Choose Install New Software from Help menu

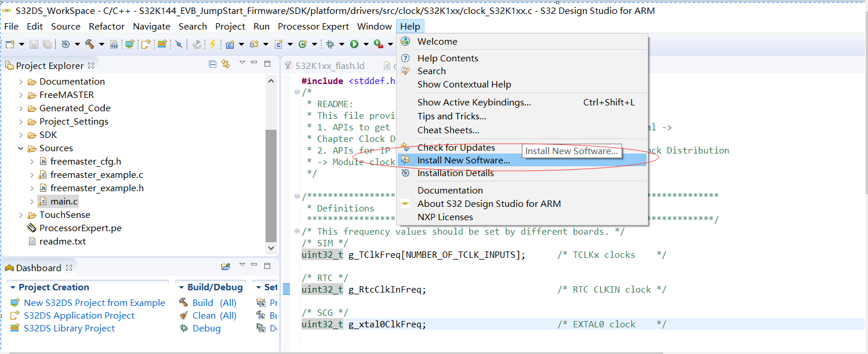pos(521,160)
